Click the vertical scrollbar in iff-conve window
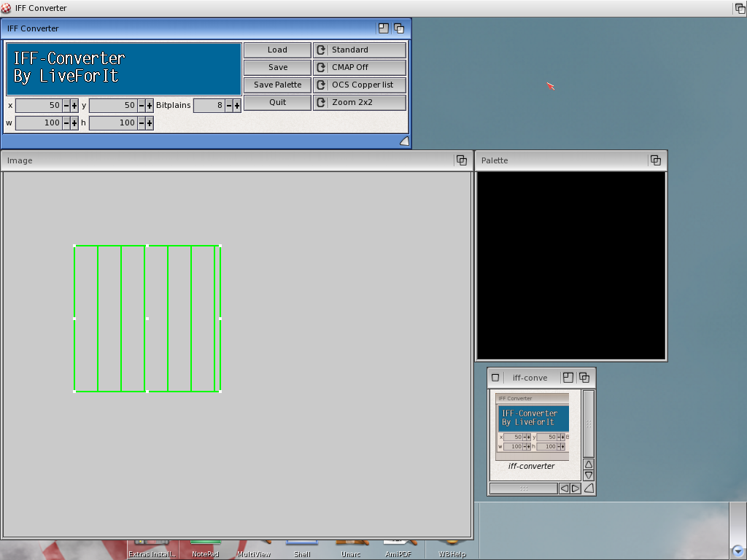The width and height of the screenshot is (747, 560). 589,423
